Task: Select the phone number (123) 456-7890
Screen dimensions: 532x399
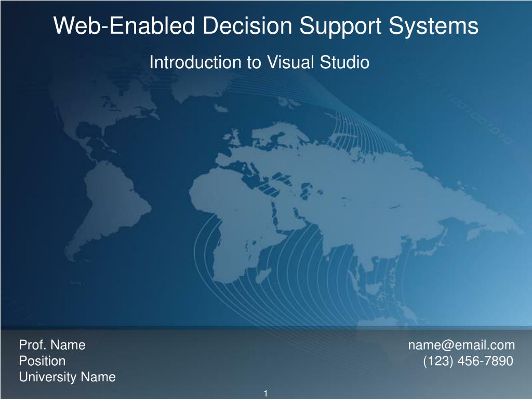Action: (x=468, y=361)
